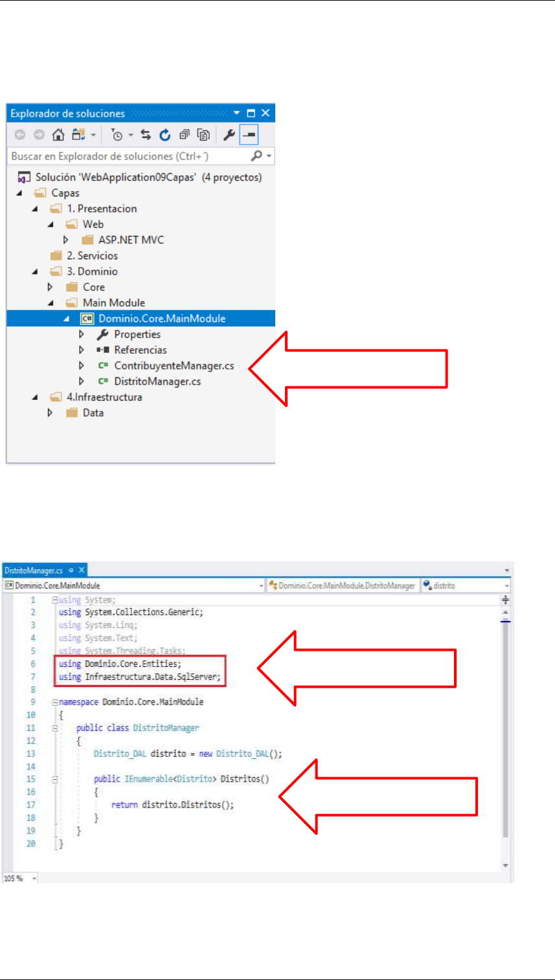Open the dropdown beside the pending changes filter
Viewport: 555px width, 980px height.
(130, 135)
